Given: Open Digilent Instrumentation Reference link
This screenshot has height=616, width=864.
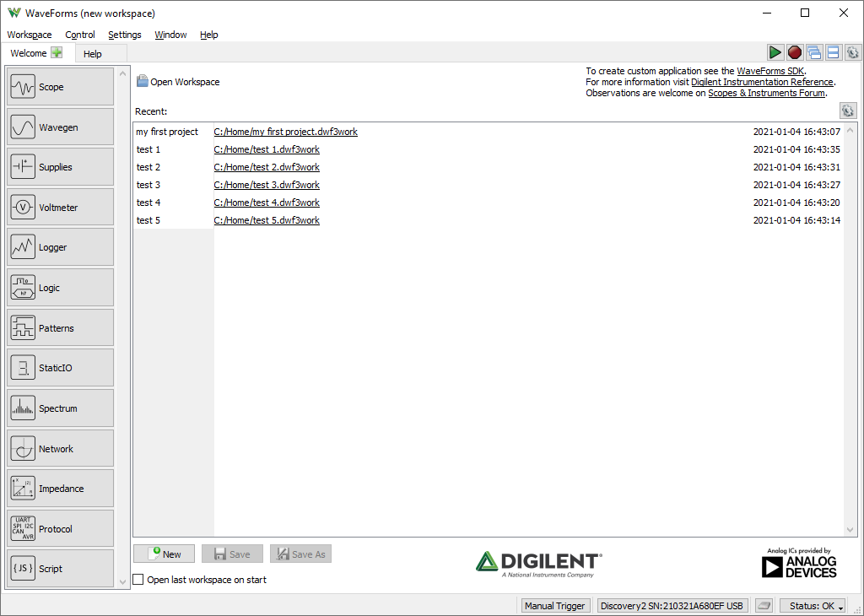Looking at the screenshot, I should point(762,82).
